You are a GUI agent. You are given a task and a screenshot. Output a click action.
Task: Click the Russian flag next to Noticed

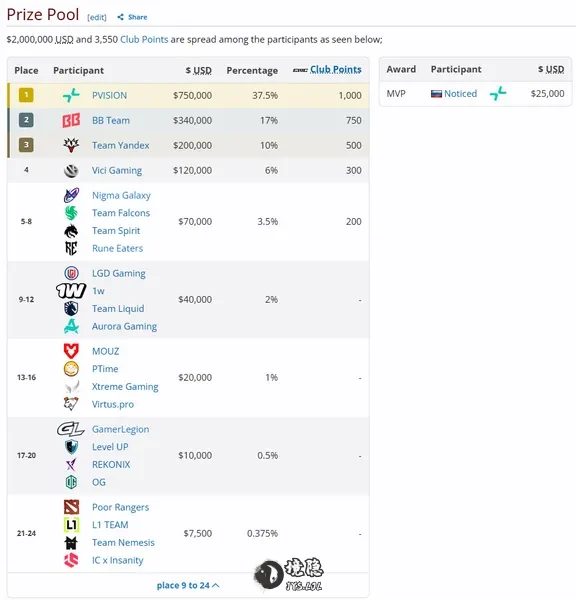[436, 94]
